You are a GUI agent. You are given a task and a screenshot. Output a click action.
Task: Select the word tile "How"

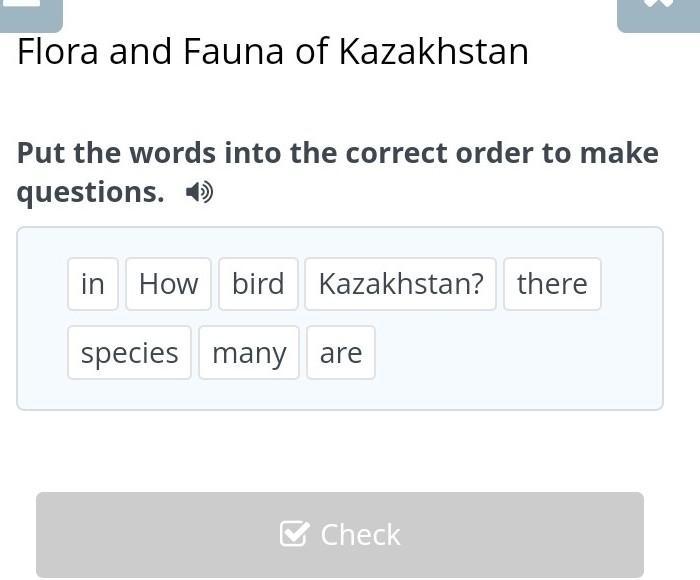click(168, 284)
